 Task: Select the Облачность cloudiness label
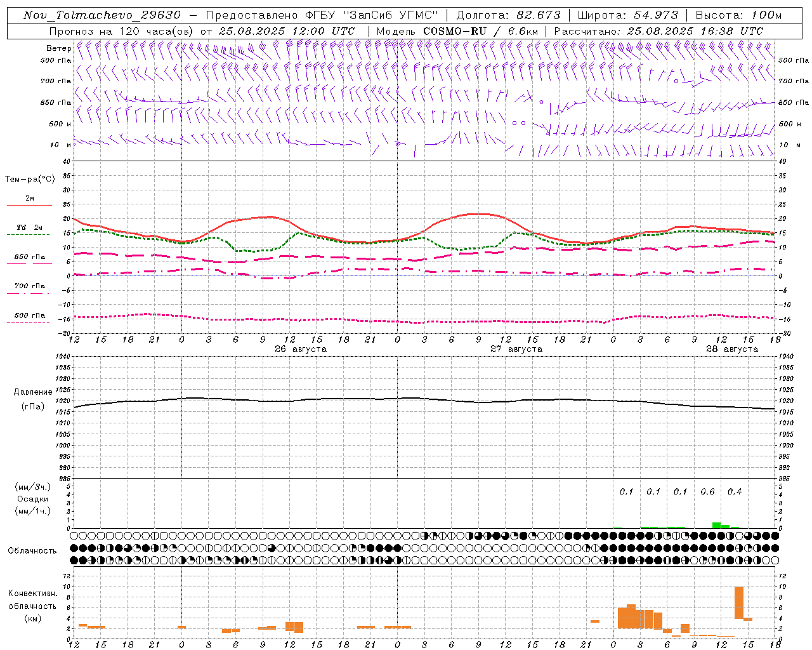coord(32,550)
